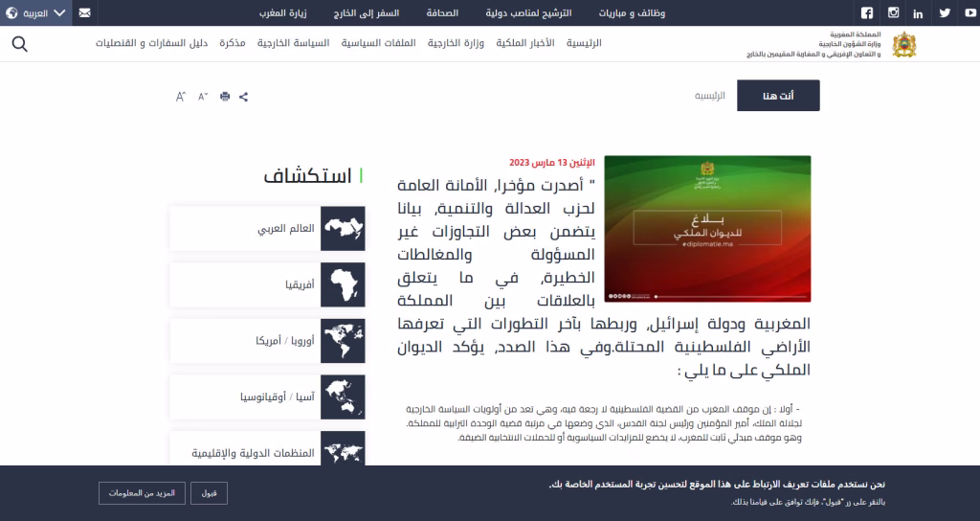This screenshot has height=521, width=980.
Task: Open the LinkedIn icon in top bar
Action: 918,13
